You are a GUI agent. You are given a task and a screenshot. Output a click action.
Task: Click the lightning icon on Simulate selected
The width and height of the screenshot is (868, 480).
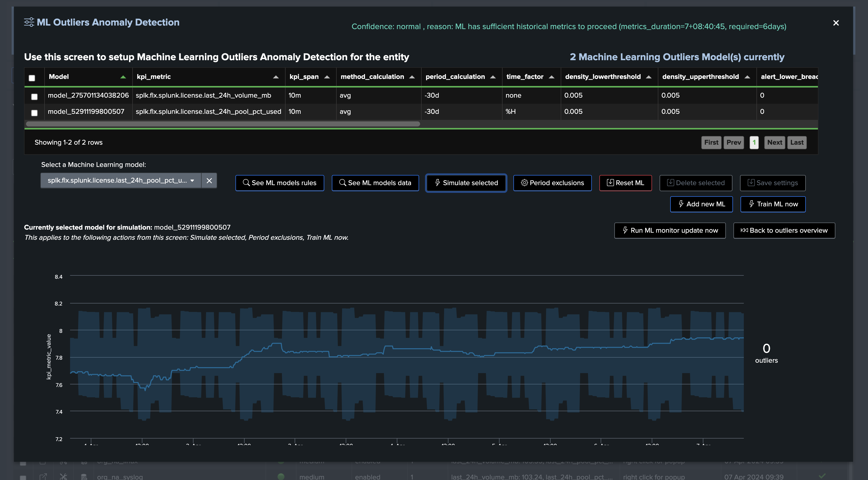pyautogui.click(x=437, y=183)
